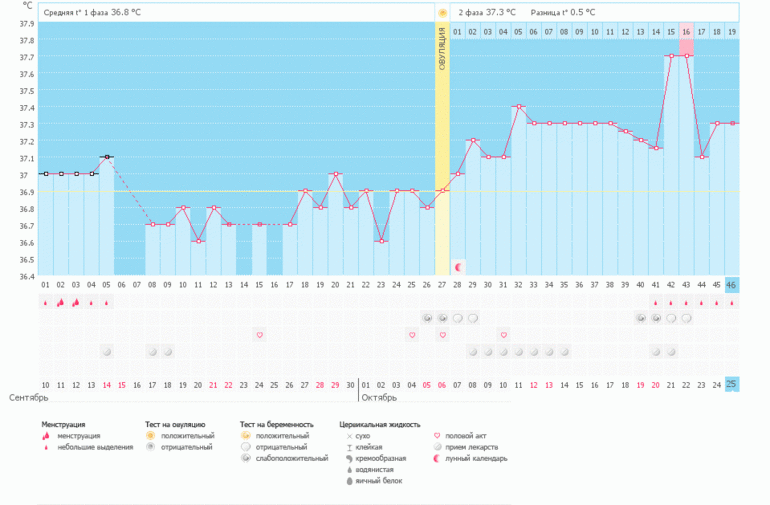Select highlighted cycle day 46 cell
Screen dimensions: 770x505
click(731, 285)
